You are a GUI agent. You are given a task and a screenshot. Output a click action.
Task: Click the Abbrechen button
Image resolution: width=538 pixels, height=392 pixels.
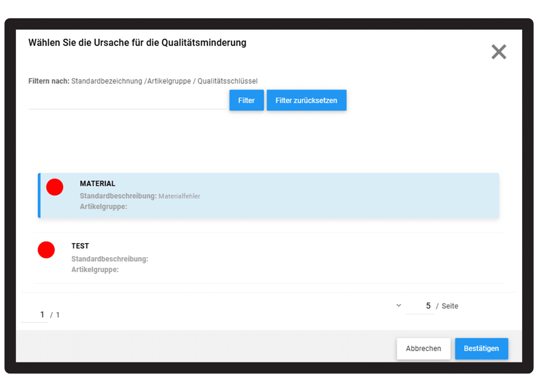(x=423, y=349)
